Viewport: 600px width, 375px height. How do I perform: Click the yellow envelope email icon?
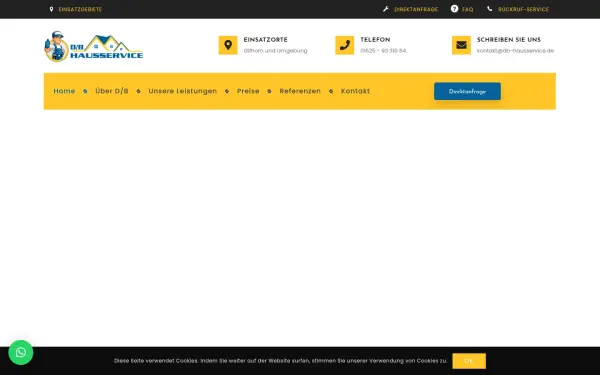pyautogui.click(x=461, y=45)
